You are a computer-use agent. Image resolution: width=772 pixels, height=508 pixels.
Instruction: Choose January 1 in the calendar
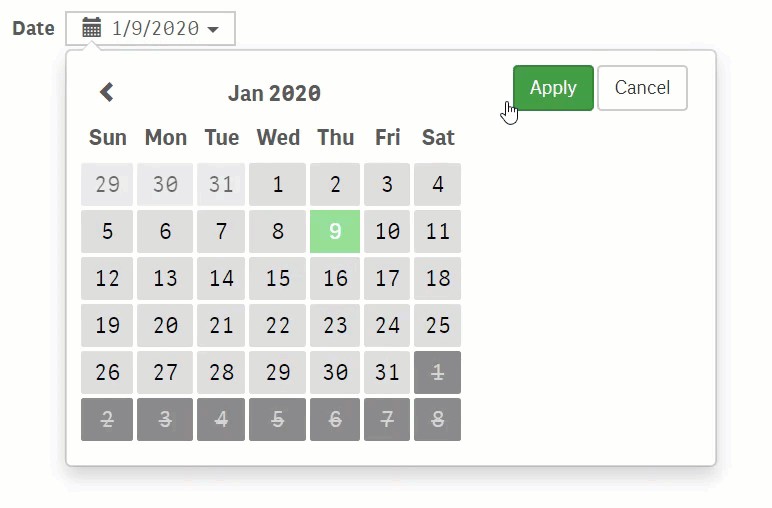(277, 184)
